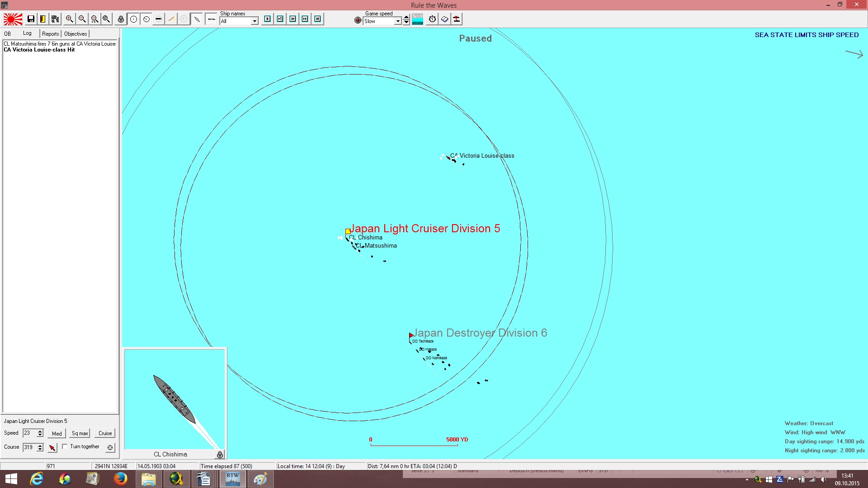The height and width of the screenshot is (488, 868).
Task: Open the Reports tab
Action: click(x=51, y=34)
